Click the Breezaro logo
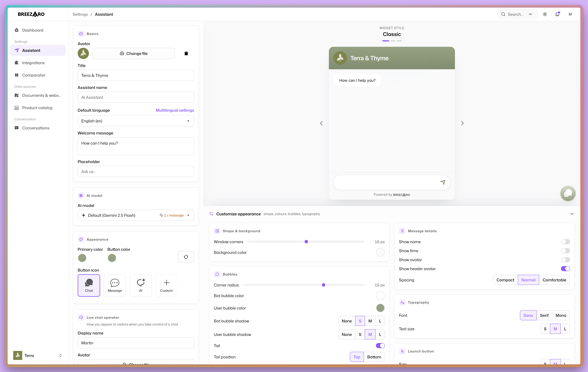Image resolution: width=588 pixels, height=372 pixels. tap(31, 14)
